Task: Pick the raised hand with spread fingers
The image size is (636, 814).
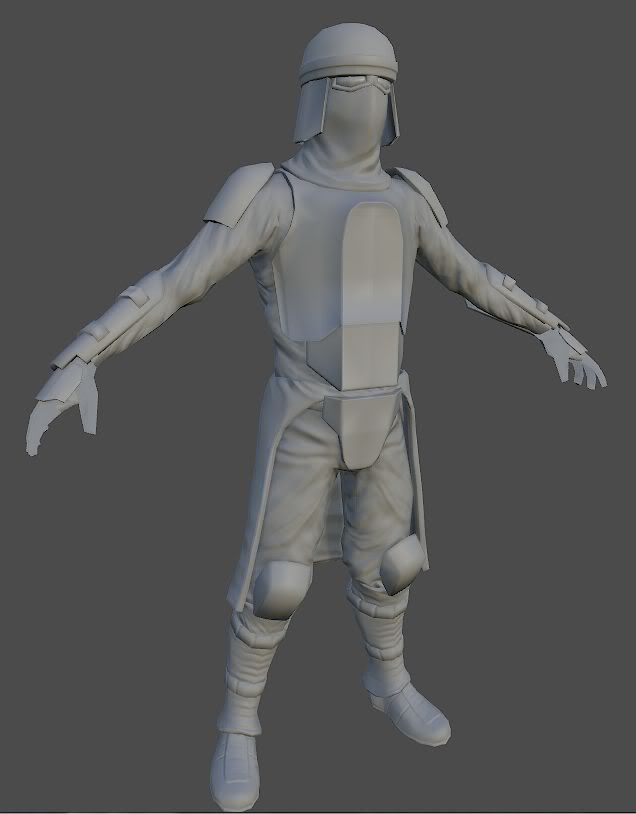Action: [571, 358]
